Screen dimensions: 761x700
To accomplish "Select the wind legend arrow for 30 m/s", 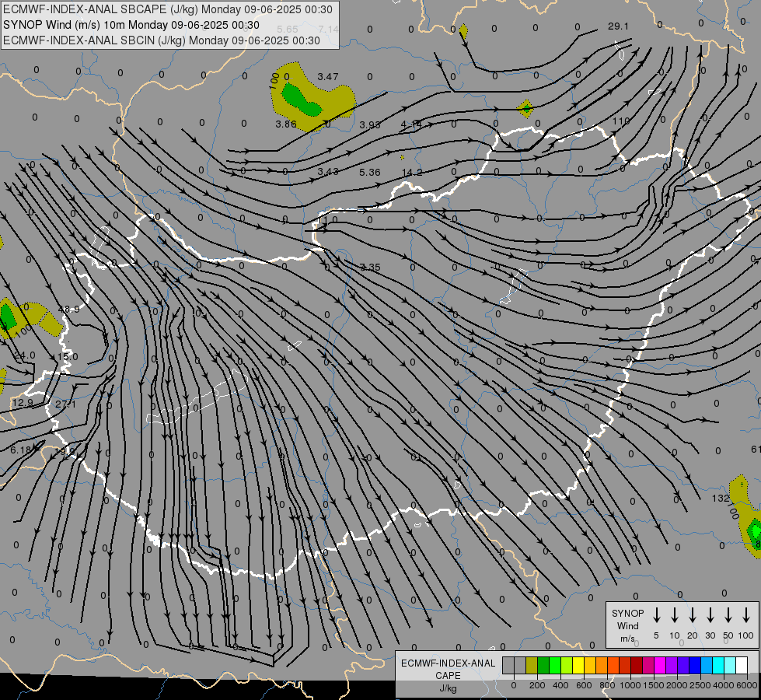I will pos(710,615).
